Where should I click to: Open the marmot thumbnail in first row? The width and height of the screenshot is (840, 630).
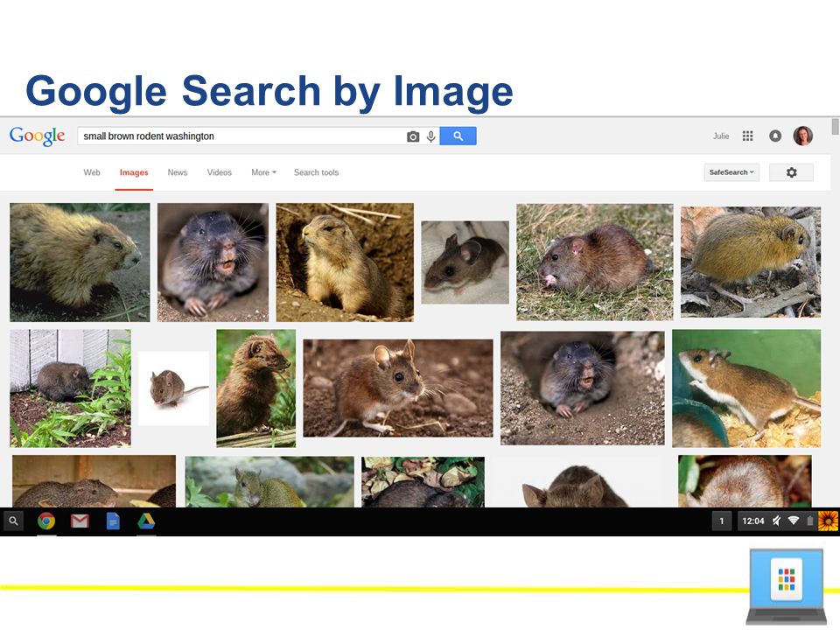(80, 262)
